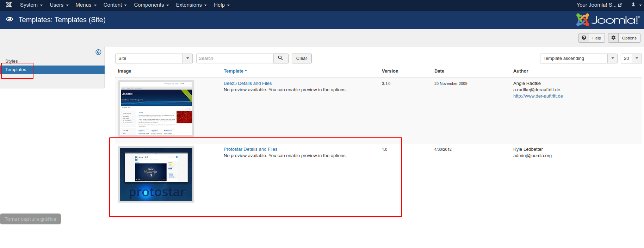This screenshot has width=644, height=248.
Task: Click the gear icon for Options
Action: (x=613, y=38)
